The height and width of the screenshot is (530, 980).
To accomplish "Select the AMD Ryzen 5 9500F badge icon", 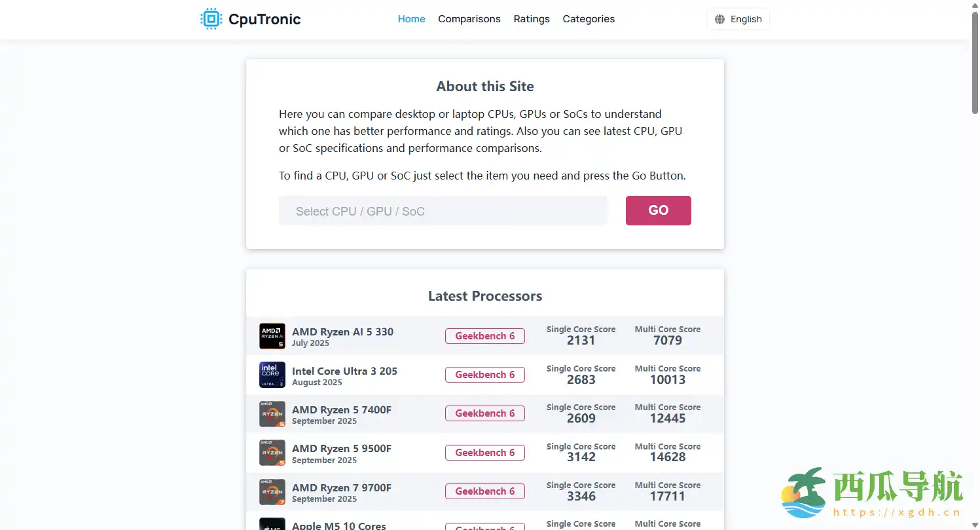I will point(272,453).
